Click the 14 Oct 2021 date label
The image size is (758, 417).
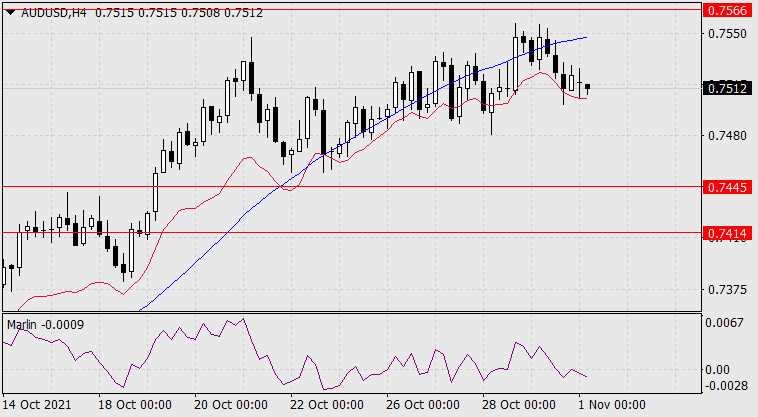coord(37,404)
